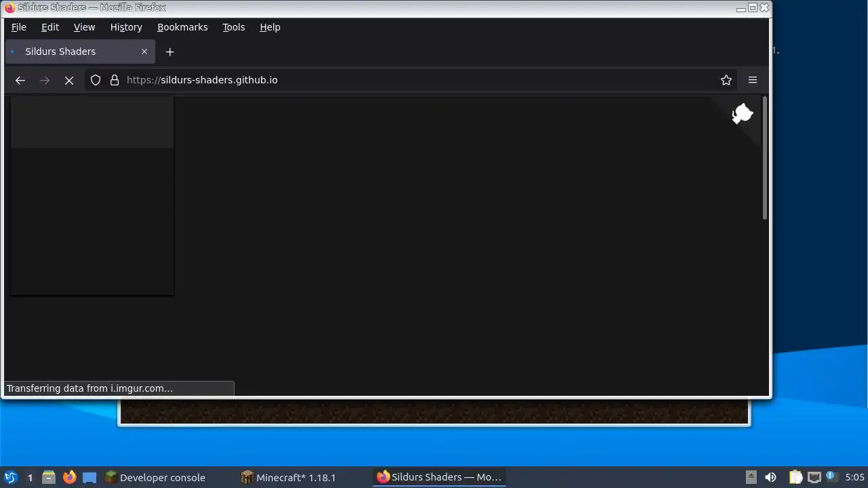Stop loading the page

pyautogui.click(x=69, y=80)
